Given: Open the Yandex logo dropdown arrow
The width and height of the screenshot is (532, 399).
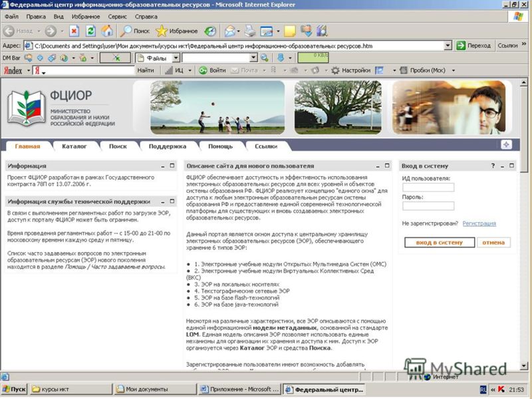Looking at the screenshot, I should 29,70.
